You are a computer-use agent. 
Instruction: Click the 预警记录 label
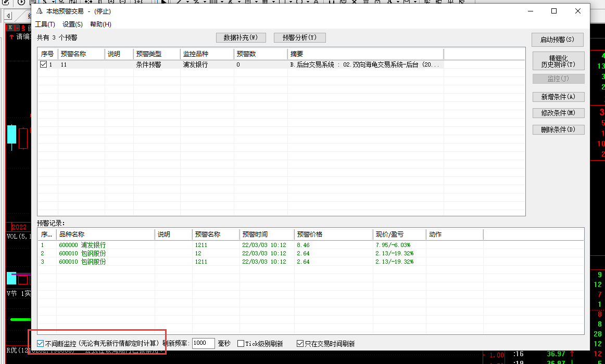(x=51, y=223)
